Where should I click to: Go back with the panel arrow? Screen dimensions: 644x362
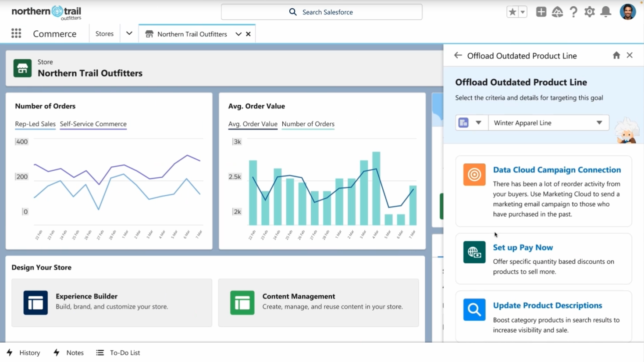(458, 55)
